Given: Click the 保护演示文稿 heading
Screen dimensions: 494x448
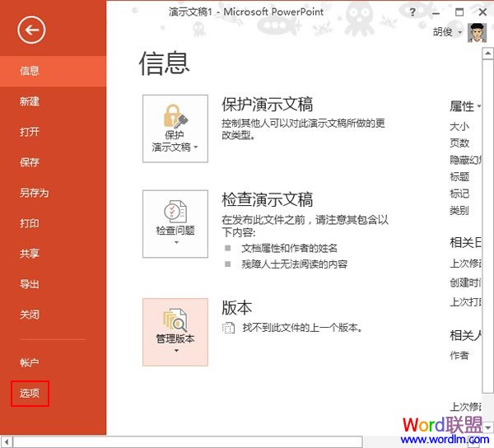Looking at the screenshot, I should click(x=267, y=105).
